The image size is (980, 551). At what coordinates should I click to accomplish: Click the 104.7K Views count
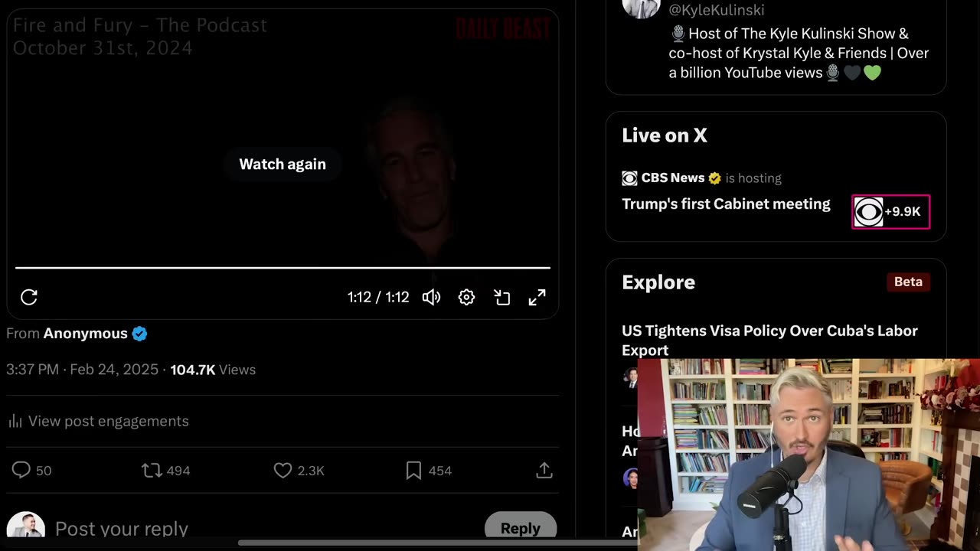tap(213, 370)
